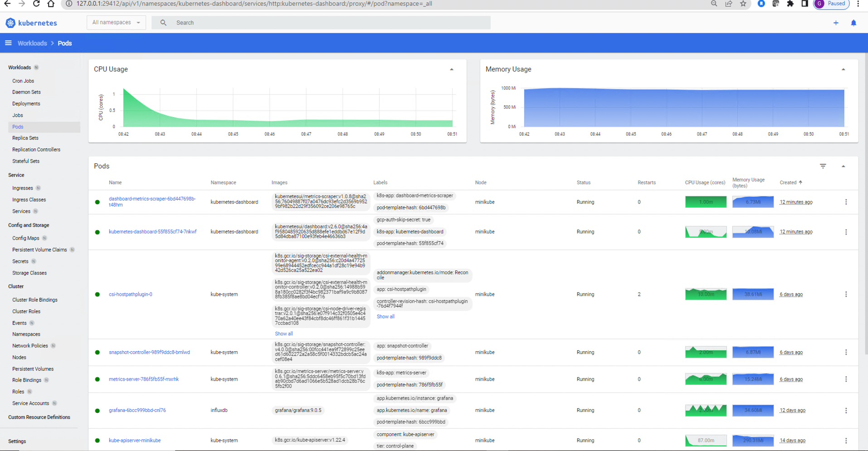
Task: Open csi-hostpathplugin-0 pod link
Action: pyautogui.click(x=131, y=294)
